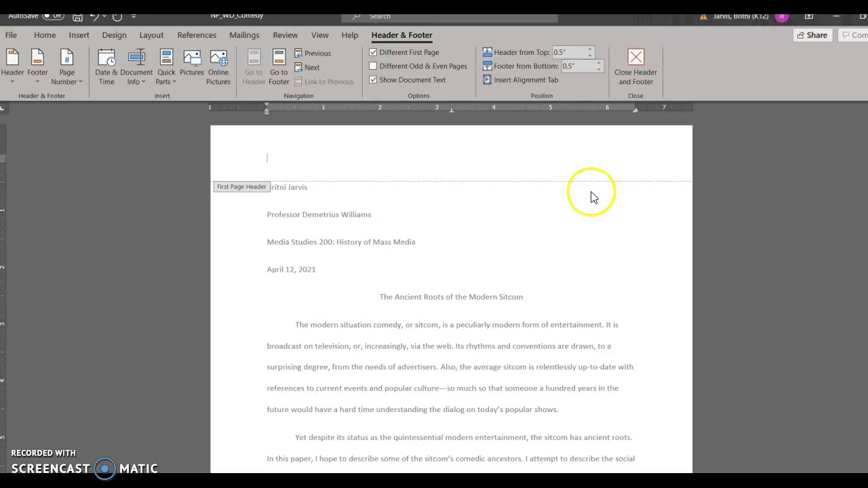Click the Page Number icon

pyautogui.click(x=66, y=57)
